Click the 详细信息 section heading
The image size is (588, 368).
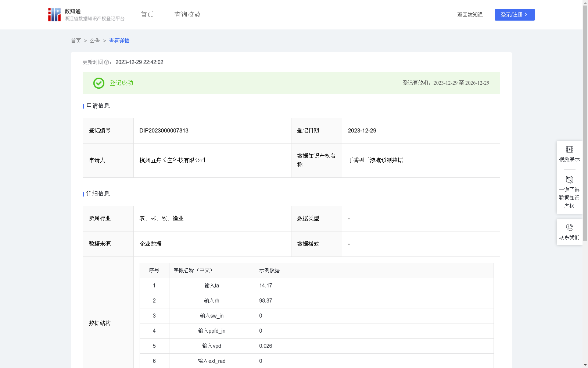pyautogui.click(x=98, y=194)
